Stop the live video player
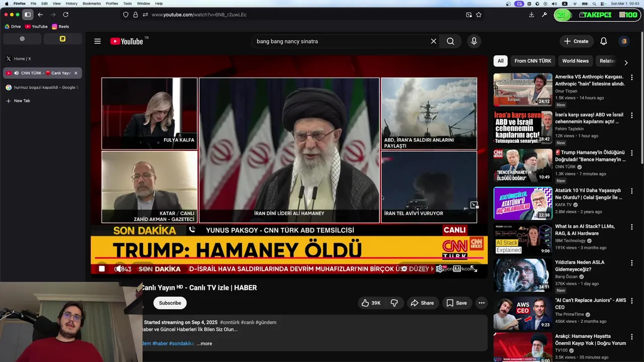The height and width of the screenshot is (362, 644). (x=102, y=269)
